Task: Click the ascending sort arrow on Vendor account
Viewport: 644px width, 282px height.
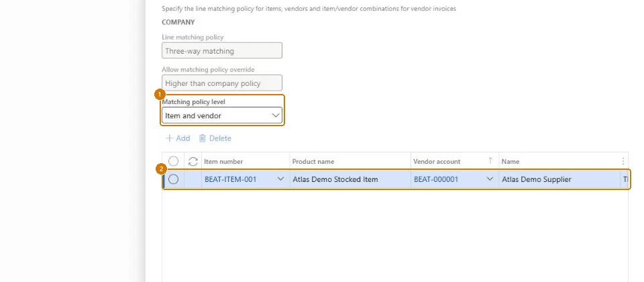Action: (x=490, y=161)
